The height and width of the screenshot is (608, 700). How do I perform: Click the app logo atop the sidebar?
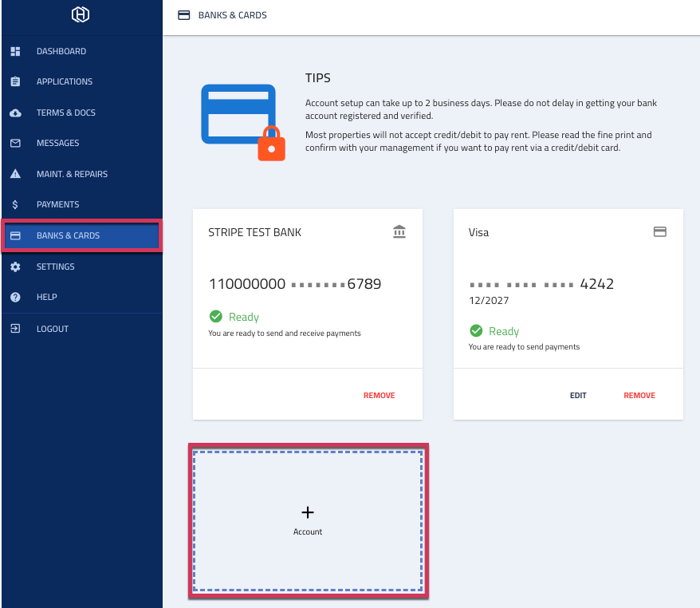pyautogui.click(x=81, y=15)
